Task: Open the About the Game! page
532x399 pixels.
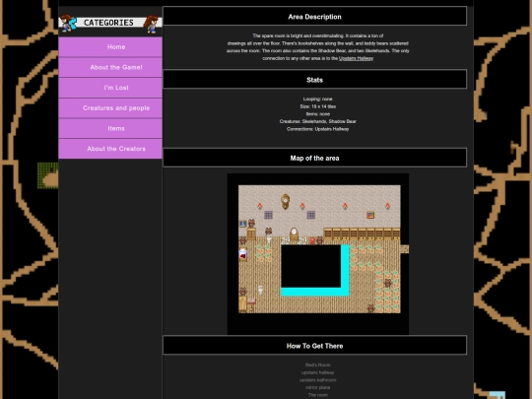Action: (x=110, y=67)
